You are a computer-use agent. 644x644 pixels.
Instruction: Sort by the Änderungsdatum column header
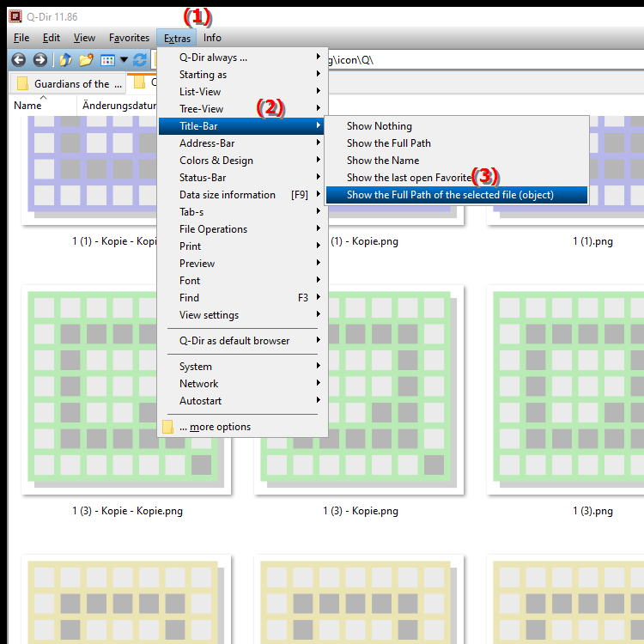click(x=119, y=106)
